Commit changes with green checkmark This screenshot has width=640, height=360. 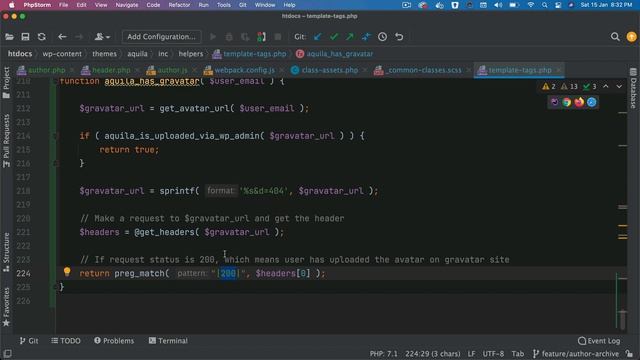pos(334,37)
